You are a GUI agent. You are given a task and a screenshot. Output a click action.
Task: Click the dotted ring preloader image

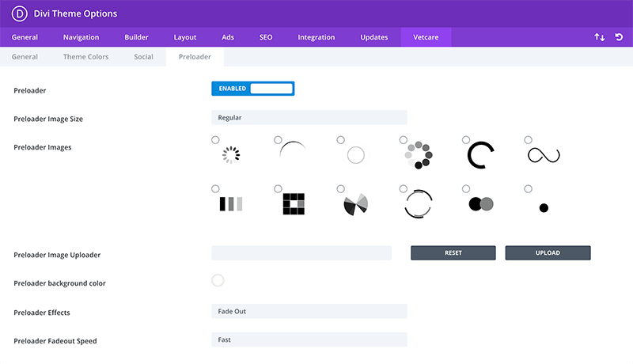click(x=419, y=155)
